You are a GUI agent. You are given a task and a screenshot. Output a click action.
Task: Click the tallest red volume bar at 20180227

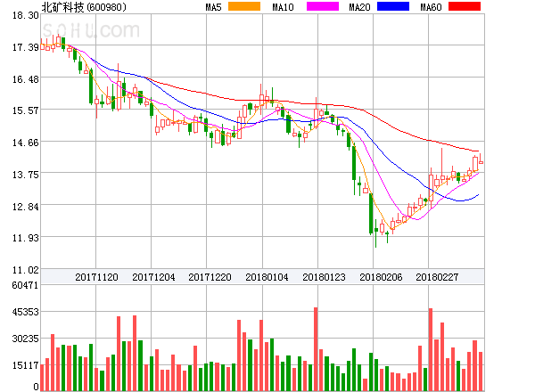431,349
